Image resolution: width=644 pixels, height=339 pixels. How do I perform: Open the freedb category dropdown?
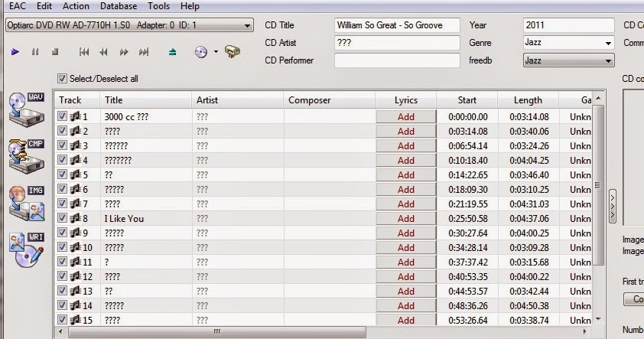(568, 60)
